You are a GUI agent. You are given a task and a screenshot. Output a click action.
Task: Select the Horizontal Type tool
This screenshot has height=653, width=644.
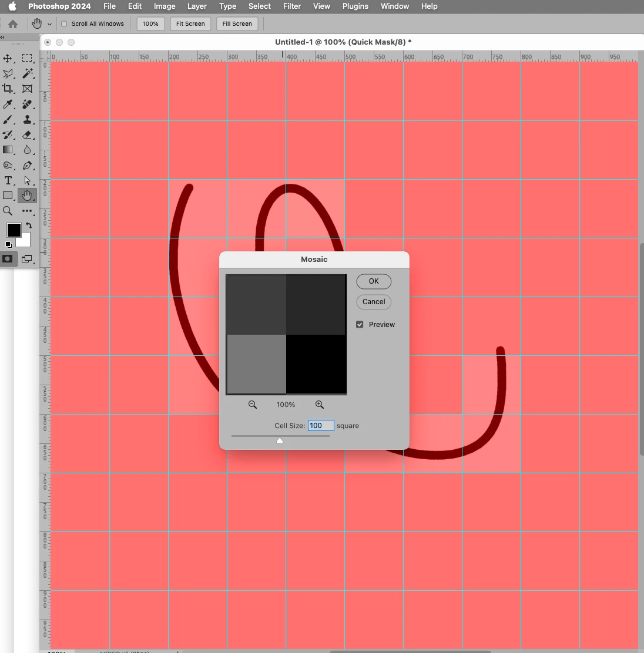tap(8, 180)
